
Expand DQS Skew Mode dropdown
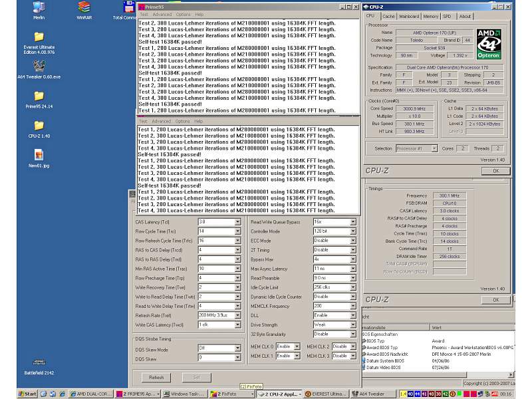click(237, 348)
